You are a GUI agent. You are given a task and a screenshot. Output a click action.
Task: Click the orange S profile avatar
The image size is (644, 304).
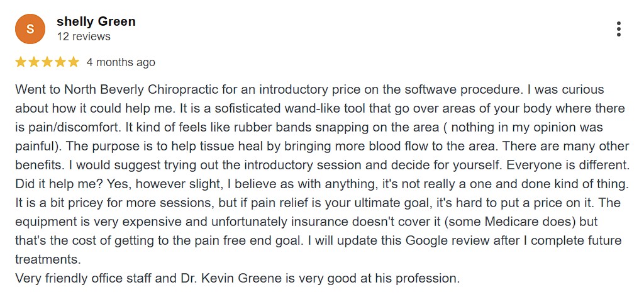30,29
